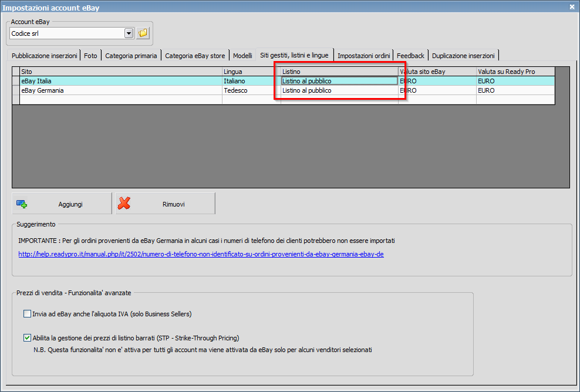Screen dimensions: 580x392
Task: Click the Italiano language cell
Action: pyautogui.click(x=251, y=81)
